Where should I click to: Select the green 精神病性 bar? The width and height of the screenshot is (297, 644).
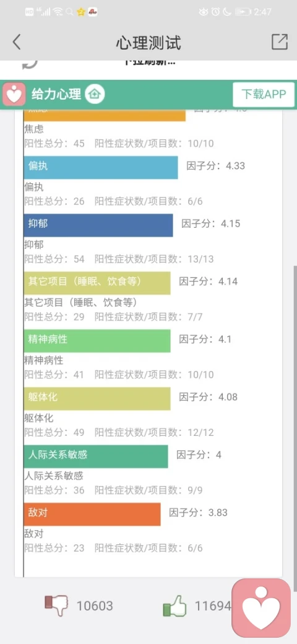97,341
